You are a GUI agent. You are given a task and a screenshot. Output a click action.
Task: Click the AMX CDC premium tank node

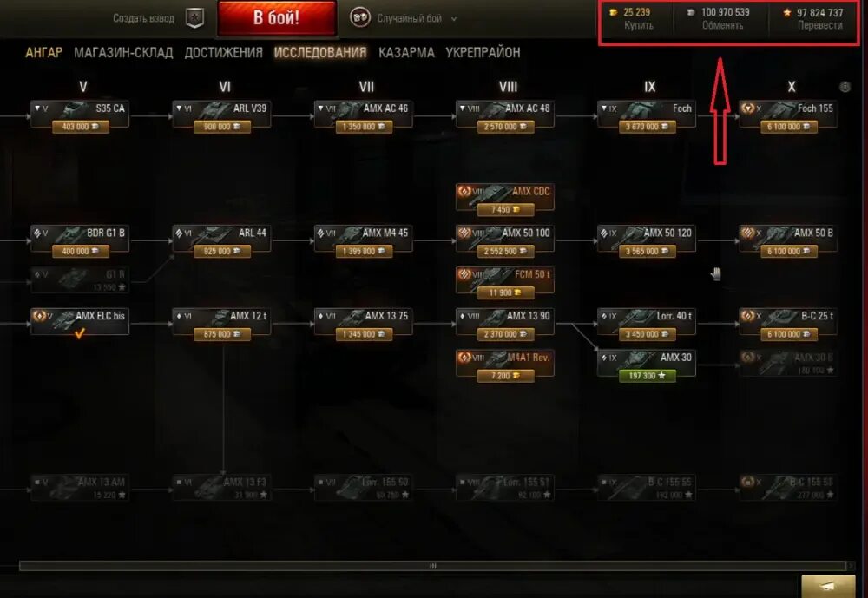click(x=505, y=198)
